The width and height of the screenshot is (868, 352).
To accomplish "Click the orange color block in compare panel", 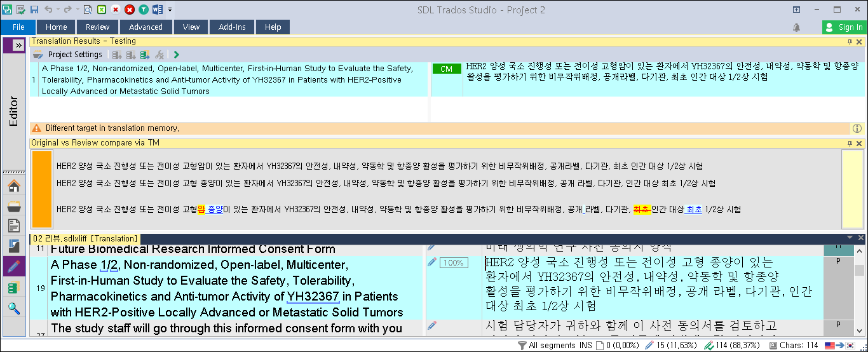I will pyautogui.click(x=42, y=189).
